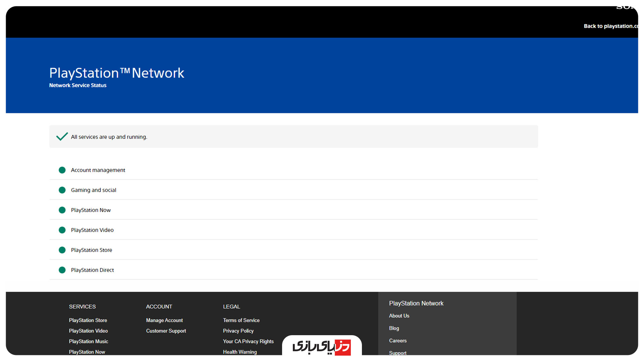Expand the Account management service row
644x362 pixels.
tap(98, 170)
